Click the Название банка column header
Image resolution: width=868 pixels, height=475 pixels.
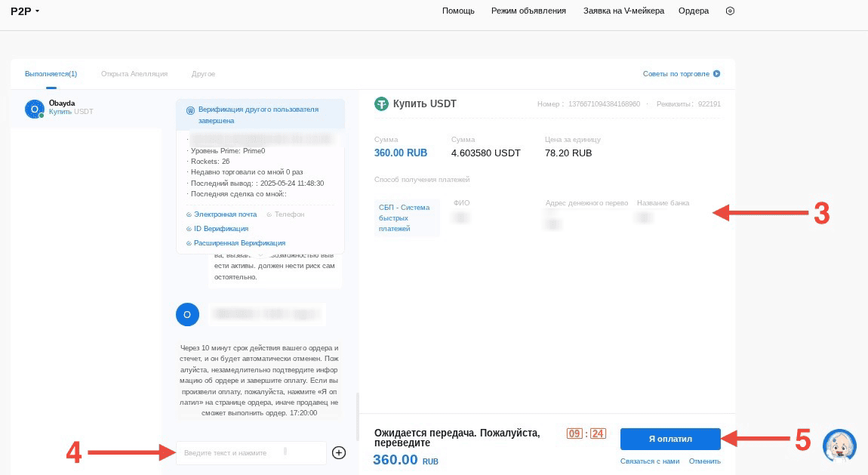tap(663, 203)
